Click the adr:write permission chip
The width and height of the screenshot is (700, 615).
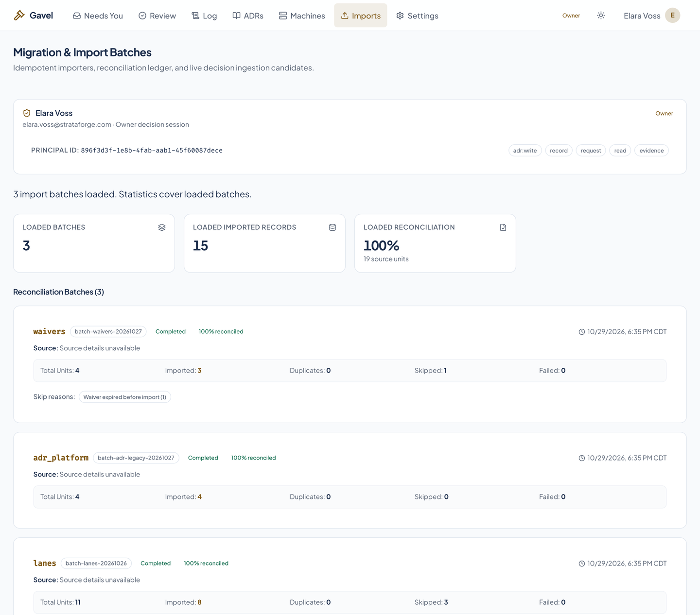tap(525, 151)
